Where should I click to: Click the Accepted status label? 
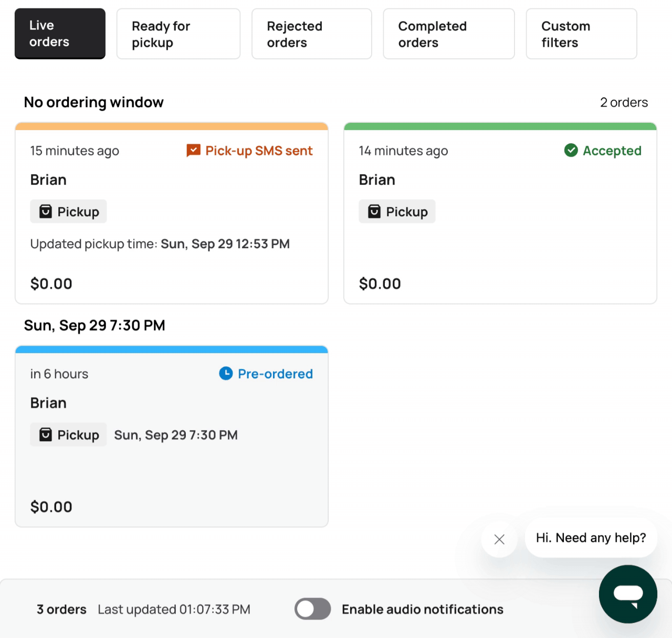point(612,151)
